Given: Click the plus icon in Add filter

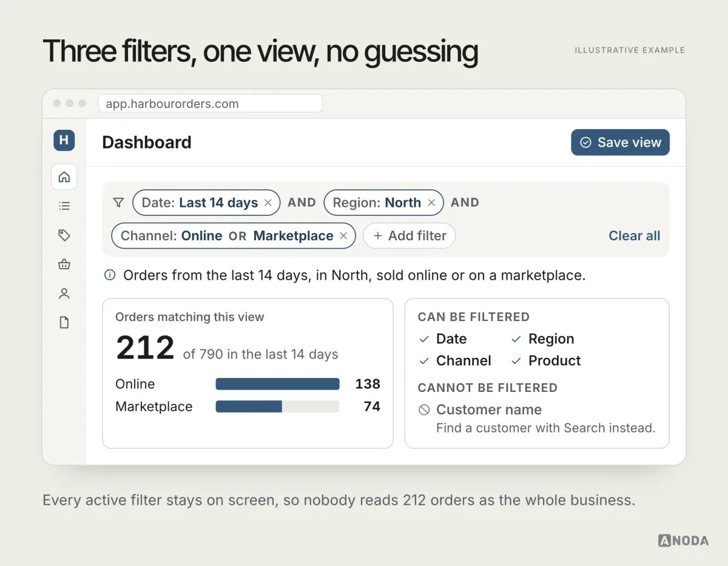Looking at the screenshot, I should click(377, 236).
